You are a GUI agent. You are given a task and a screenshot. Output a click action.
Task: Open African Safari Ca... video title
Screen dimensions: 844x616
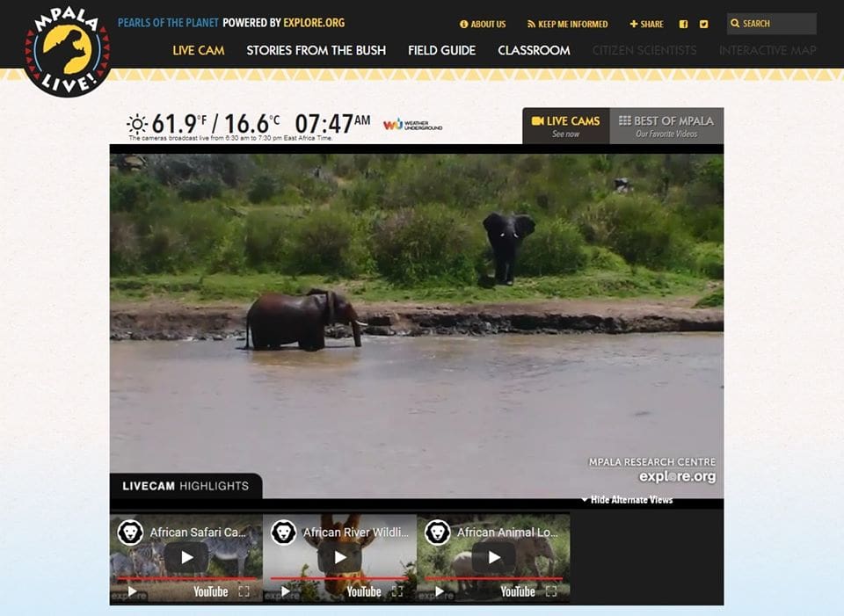[x=198, y=533]
